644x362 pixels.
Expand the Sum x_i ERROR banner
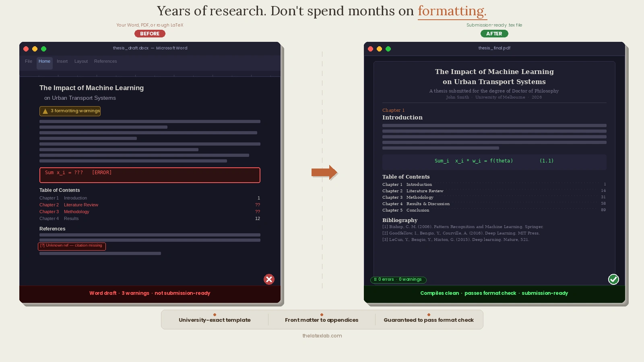tap(150, 175)
